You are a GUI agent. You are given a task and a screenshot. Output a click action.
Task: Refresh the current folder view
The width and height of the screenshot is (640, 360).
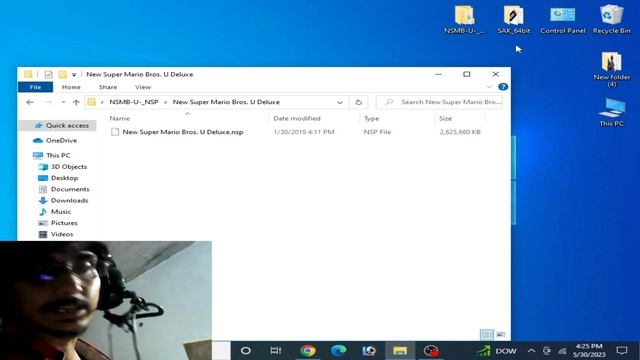(x=358, y=102)
